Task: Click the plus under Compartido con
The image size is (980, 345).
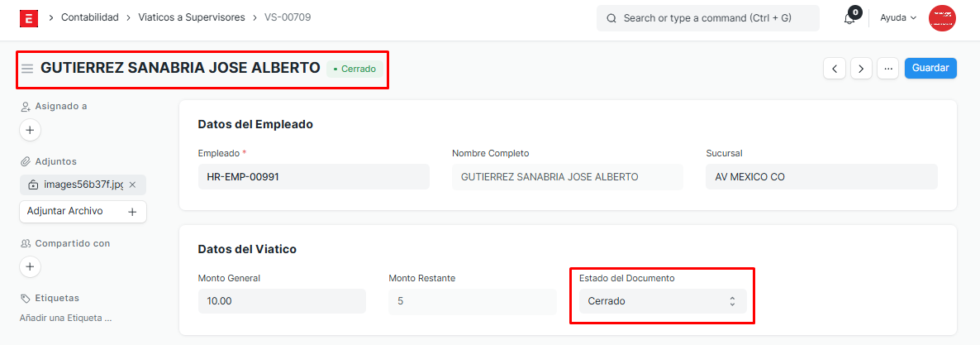Action: (30, 266)
